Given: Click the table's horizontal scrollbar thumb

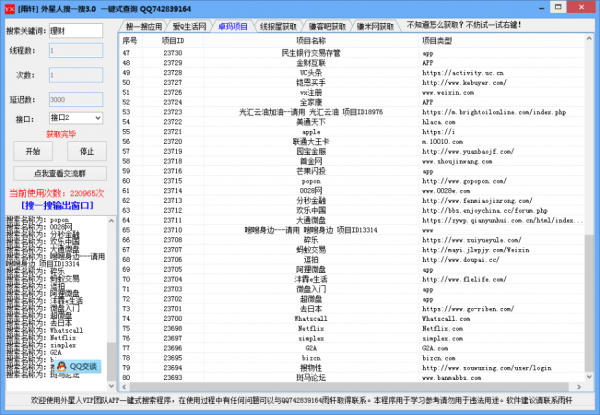Looking at the screenshot, I should coord(349,387).
